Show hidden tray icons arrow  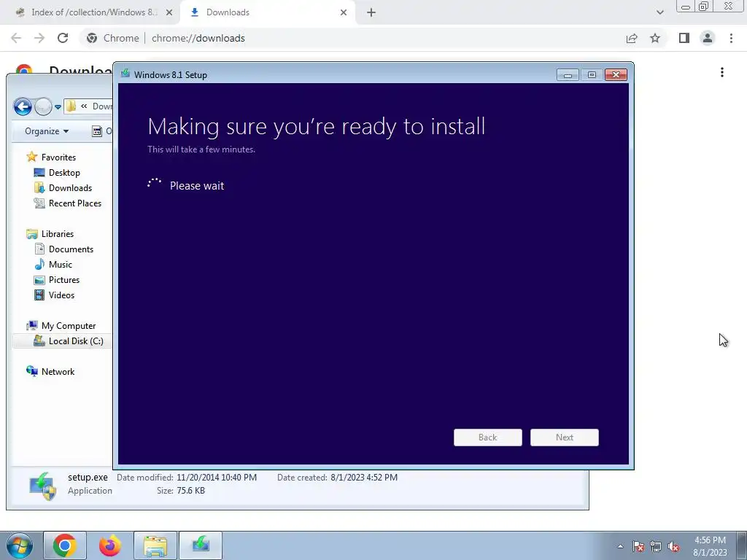click(620, 546)
